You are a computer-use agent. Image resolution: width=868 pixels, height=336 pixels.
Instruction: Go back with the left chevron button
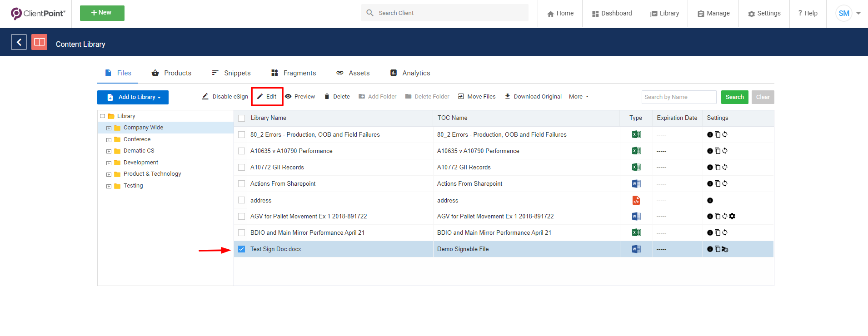[x=19, y=42]
